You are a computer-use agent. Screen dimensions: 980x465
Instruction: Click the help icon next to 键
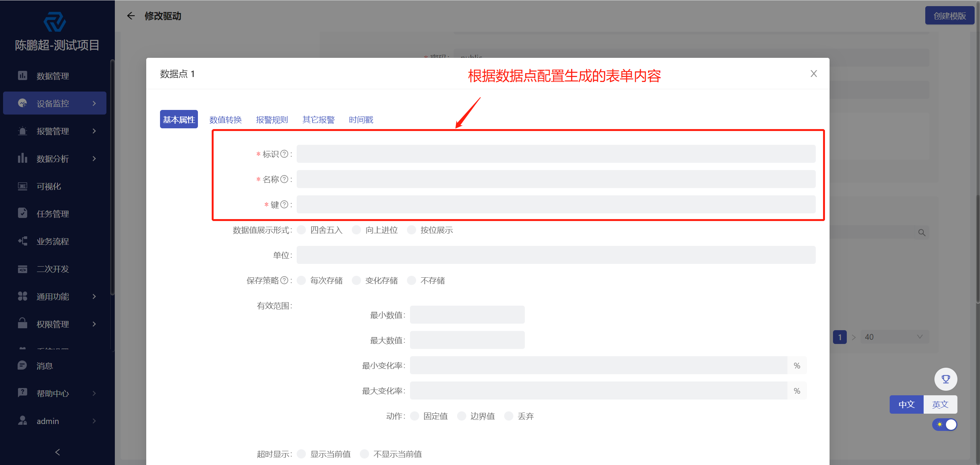pos(284,205)
